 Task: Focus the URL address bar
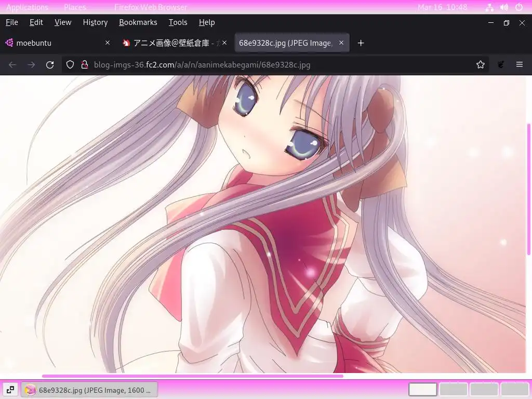275,64
